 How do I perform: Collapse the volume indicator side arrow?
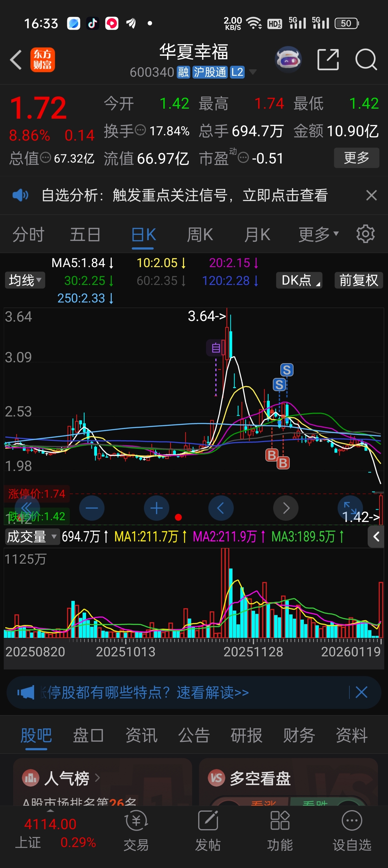click(376, 536)
